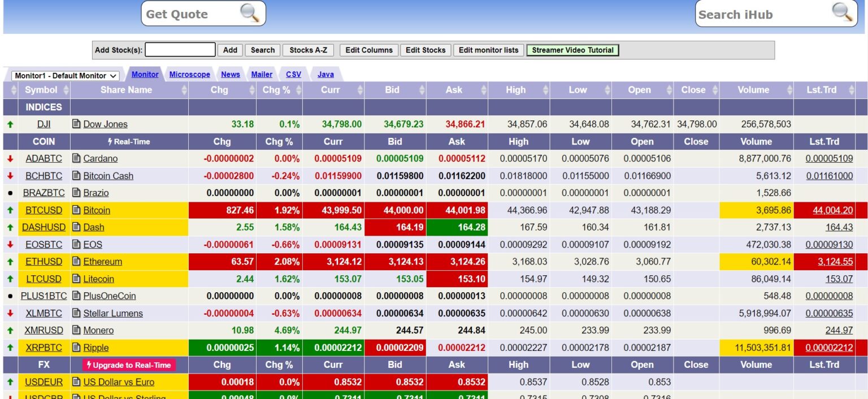Switch to the Java tab

pyautogui.click(x=325, y=75)
